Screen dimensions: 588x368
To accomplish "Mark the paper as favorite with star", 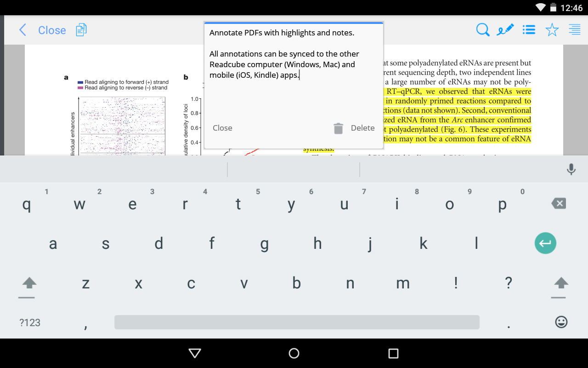I will [x=552, y=30].
